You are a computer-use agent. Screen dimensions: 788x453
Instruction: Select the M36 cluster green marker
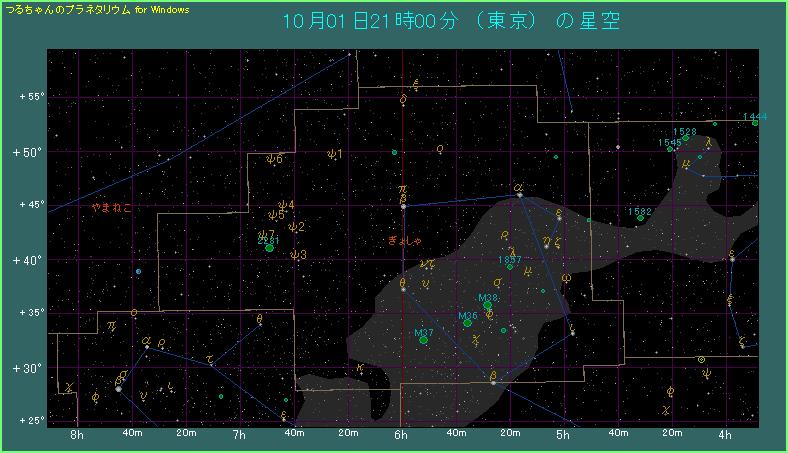[467, 323]
